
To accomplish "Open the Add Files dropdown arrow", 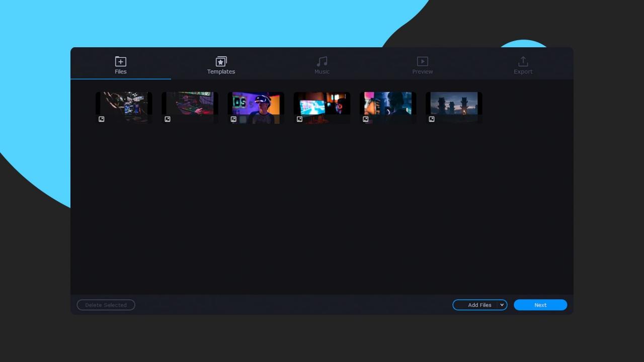I will click(502, 305).
